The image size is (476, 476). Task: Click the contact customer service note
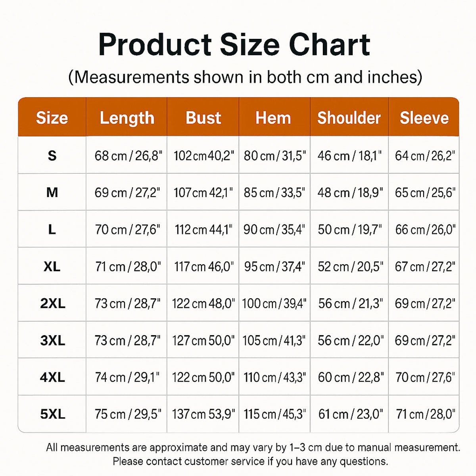coord(250,461)
